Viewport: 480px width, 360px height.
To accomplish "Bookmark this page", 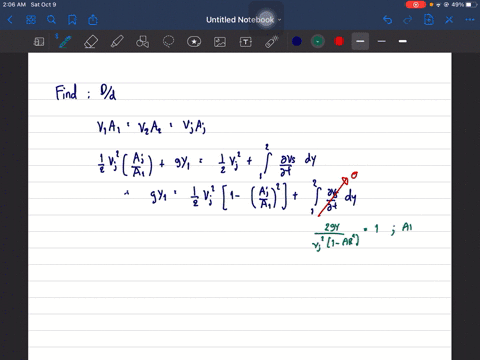I will tap(72, 20).
